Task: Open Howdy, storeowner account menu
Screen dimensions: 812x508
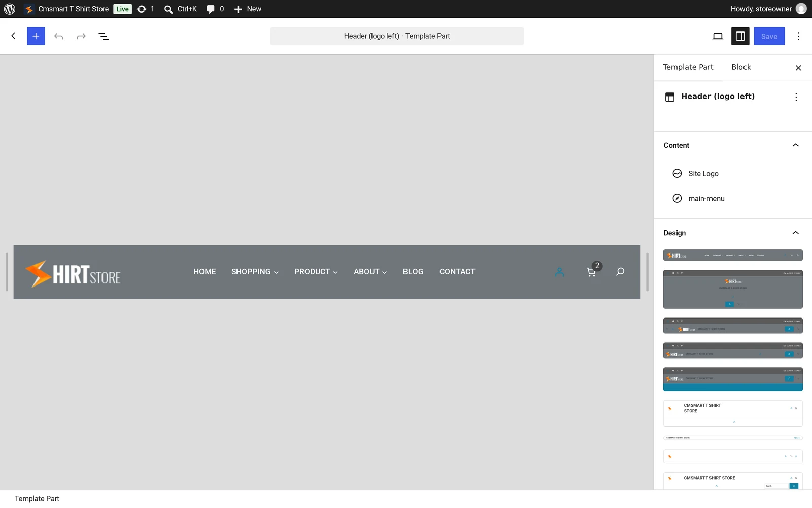Action: (x=768, y=9)
